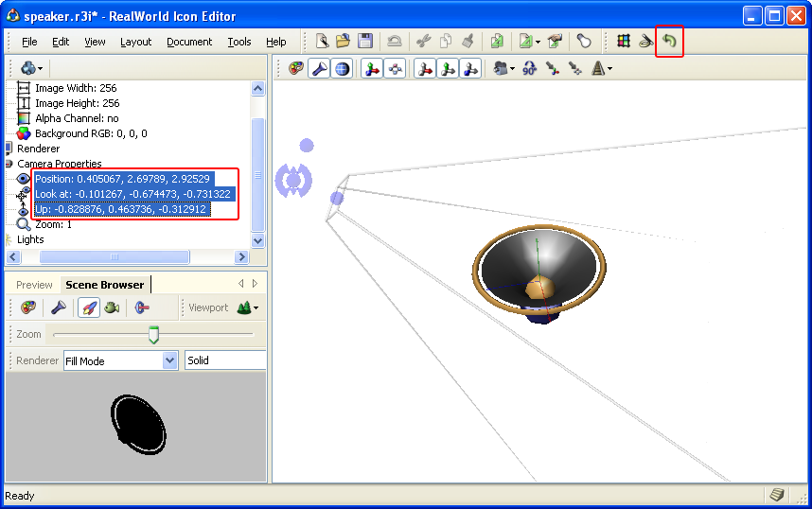Open the Layout menu
This screenshot has width=812, height=509.
coord(135,42)
